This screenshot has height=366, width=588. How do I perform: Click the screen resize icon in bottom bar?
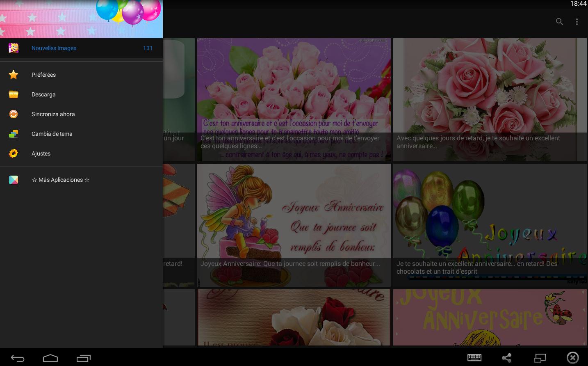tap(540, 357)
